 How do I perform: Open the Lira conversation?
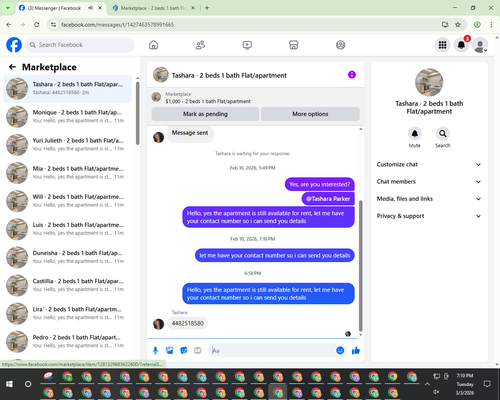[x=68, y=313]
